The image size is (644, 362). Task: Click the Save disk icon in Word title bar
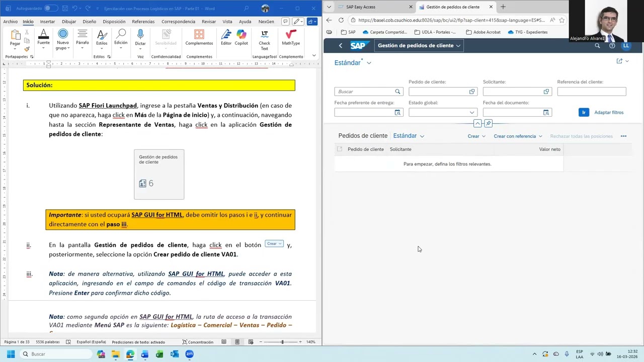[x=65, y=9]
